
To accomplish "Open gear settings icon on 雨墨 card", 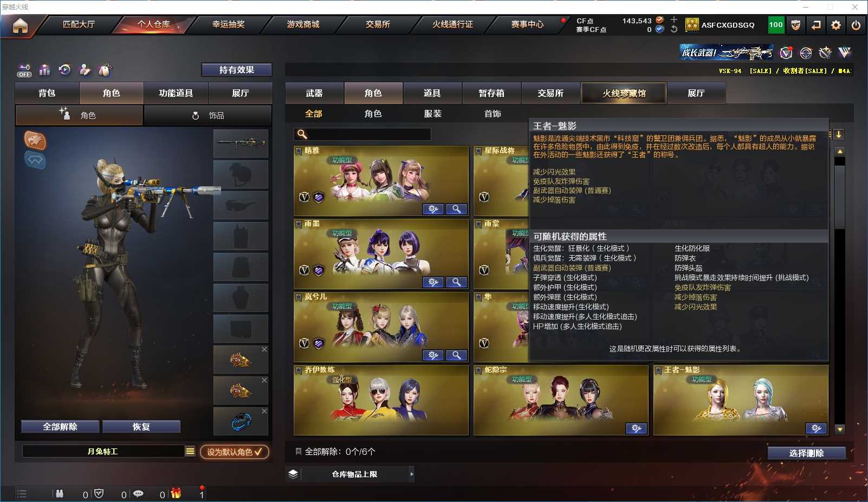I will click(433, 282).
